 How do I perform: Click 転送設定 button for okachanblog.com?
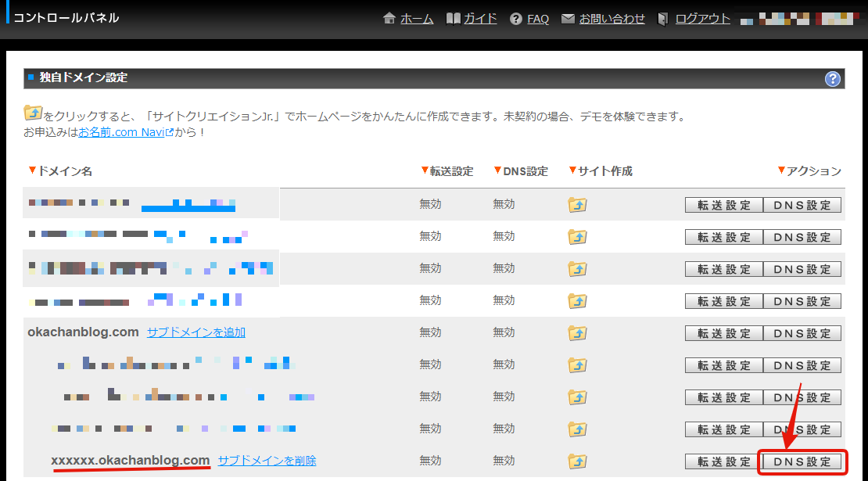[x=723, y=333]
